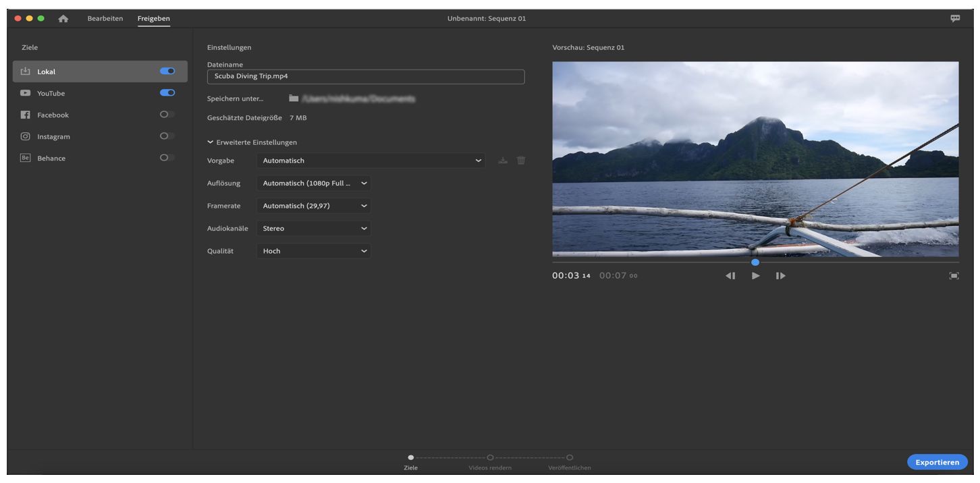Play the Sequenz 01 preview

(x=756, y=275)
